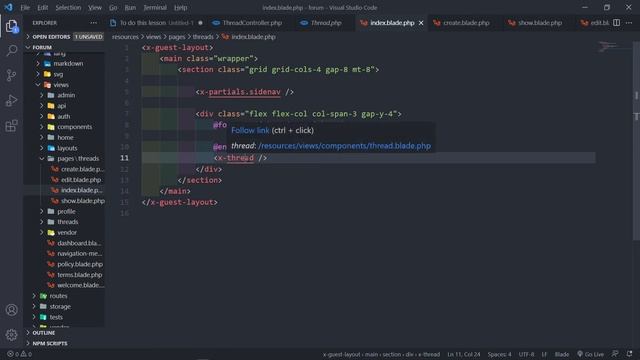The width and height of the screenshot is (640, 360).
Task: Follow the thread.blade.php link in hover
Action: 344,146
